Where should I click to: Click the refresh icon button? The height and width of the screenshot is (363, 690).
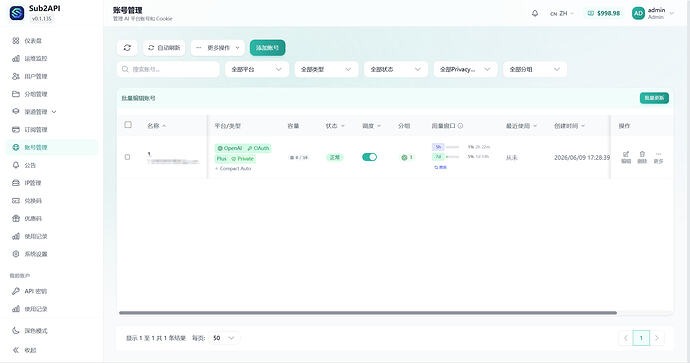coord(127,48)
